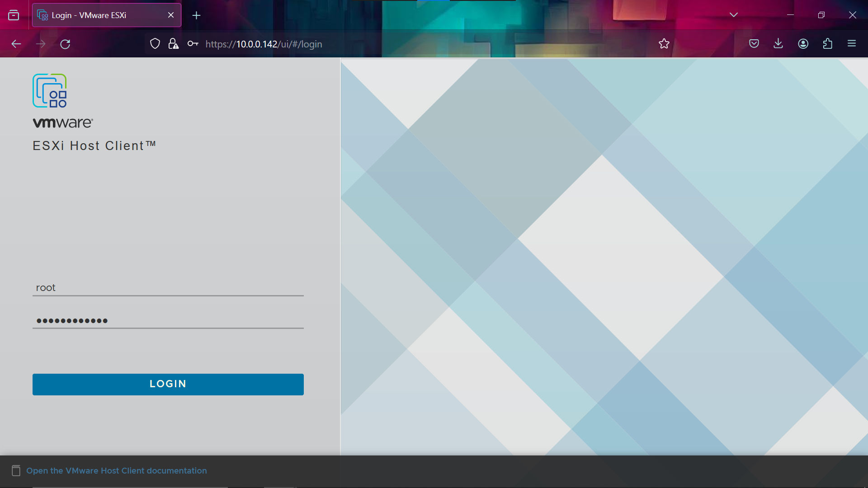The image size is (868, 488).
Task: Close the browser window
Action: [852, 15]
